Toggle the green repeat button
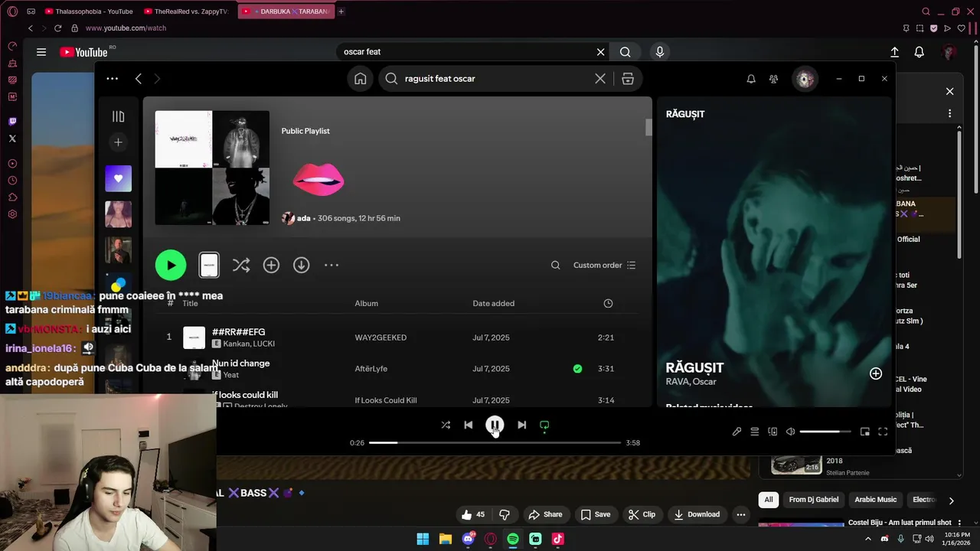The width and height of the screenshot is (980, 551). coord(544,425)
